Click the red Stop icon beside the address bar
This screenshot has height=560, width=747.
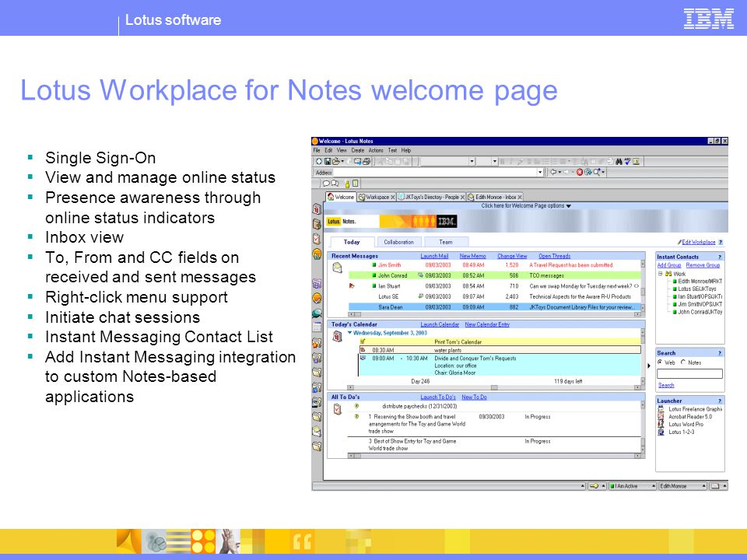pyautogui.click(x=580, y=173)
